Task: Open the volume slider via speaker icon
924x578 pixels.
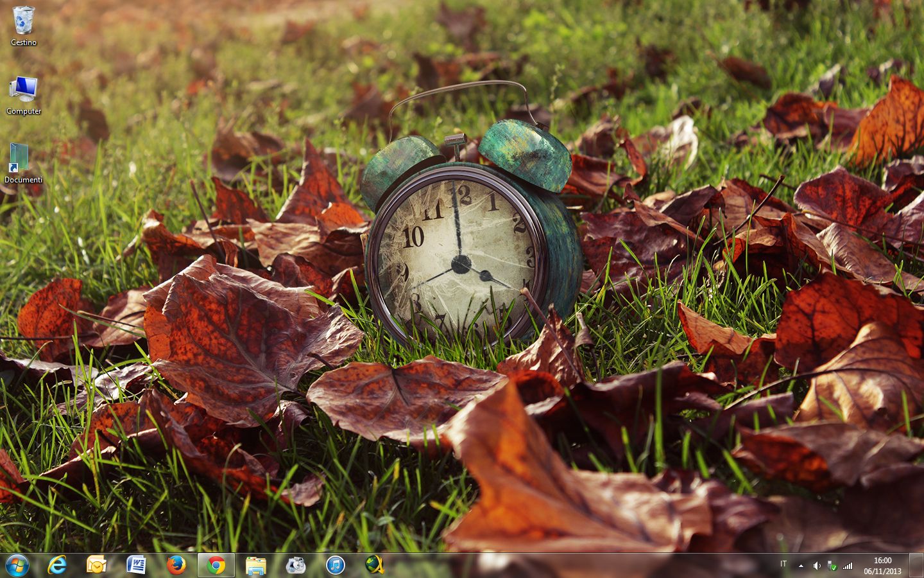Action: (x=816, y=566)
